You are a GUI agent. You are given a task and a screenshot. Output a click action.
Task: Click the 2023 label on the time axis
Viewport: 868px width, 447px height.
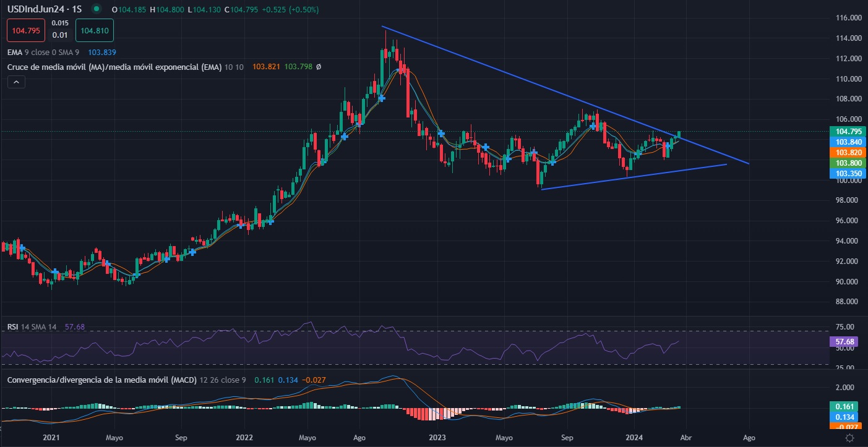point(437,438)
